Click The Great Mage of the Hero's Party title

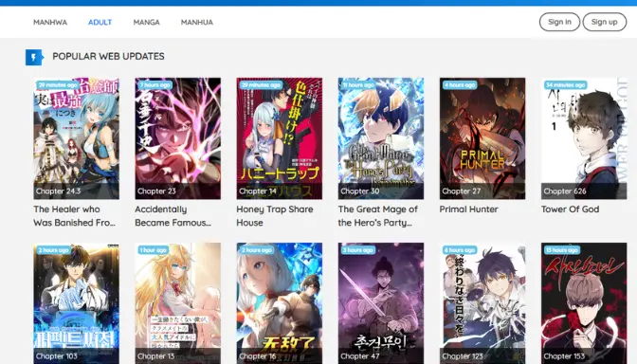click(378, 216)
